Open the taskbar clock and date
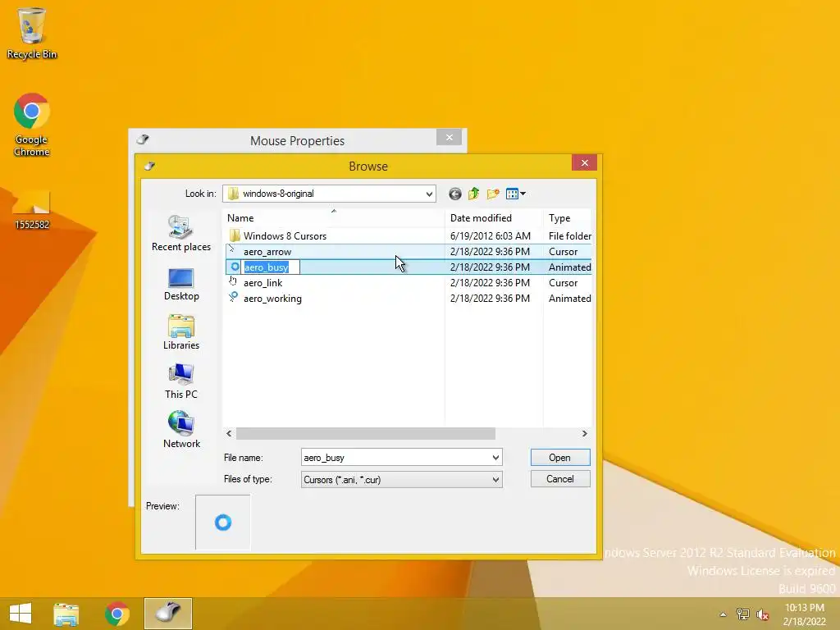This screenshot has height=630, width=840. 804,614
